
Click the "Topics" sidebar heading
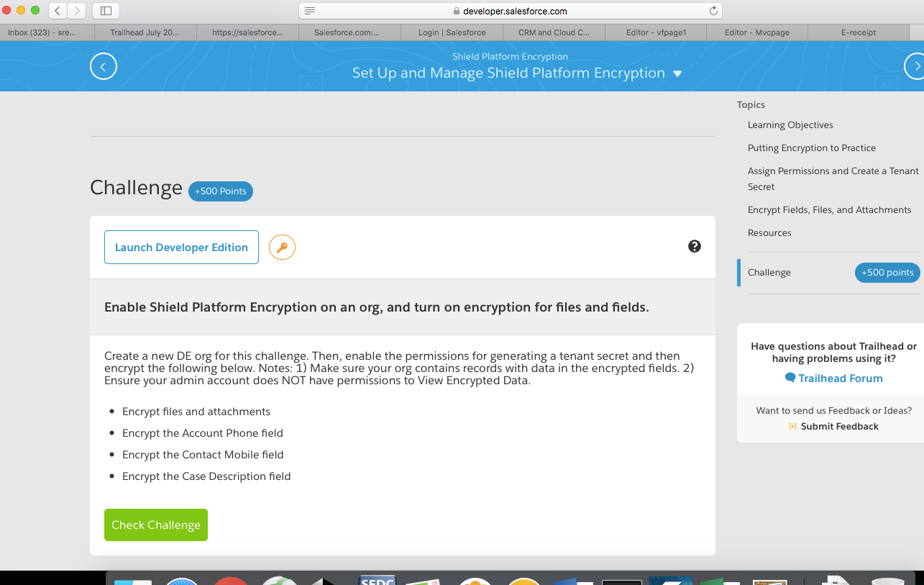tap(751, 105)
